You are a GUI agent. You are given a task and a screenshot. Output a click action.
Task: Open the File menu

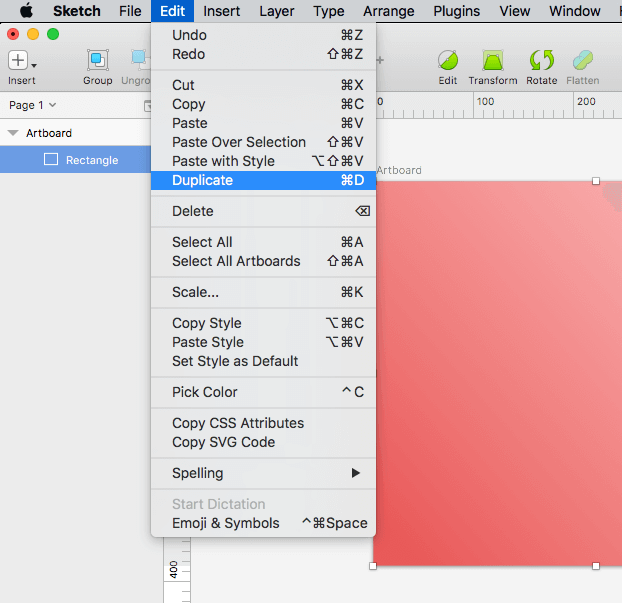coord(130,11)
